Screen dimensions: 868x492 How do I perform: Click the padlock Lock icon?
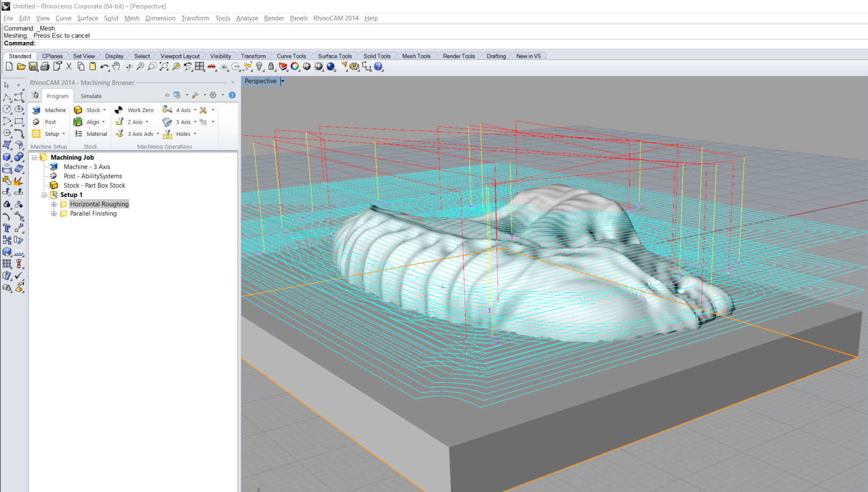(271, 66)
